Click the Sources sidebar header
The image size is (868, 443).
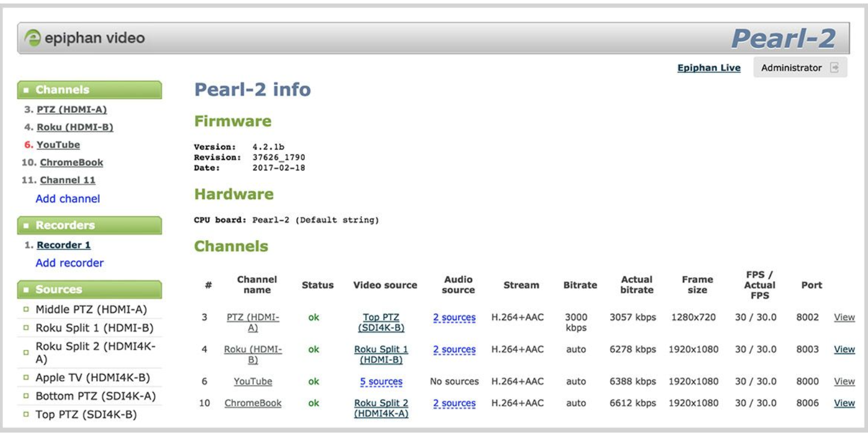[90, 289]
